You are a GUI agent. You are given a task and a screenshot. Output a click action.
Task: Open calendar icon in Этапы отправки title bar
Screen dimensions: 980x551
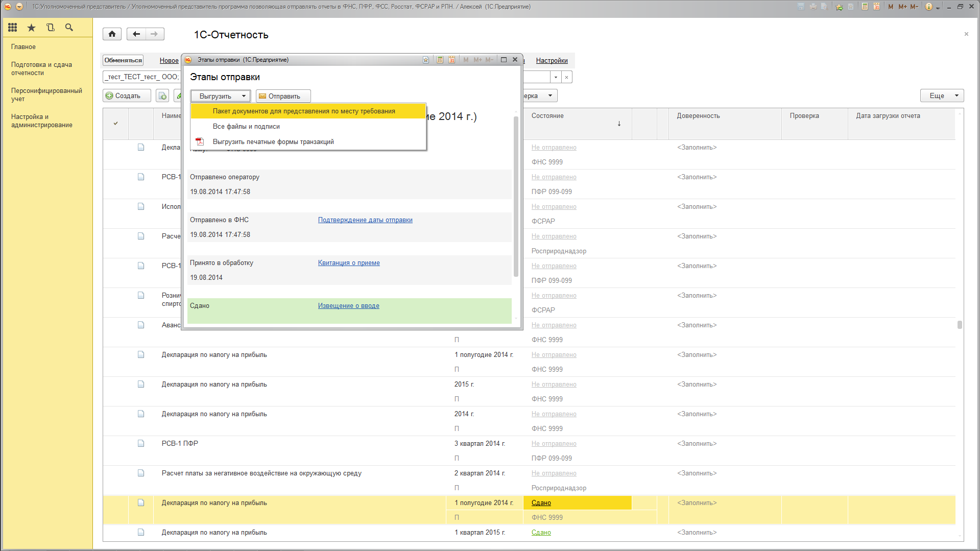[451, 60]
